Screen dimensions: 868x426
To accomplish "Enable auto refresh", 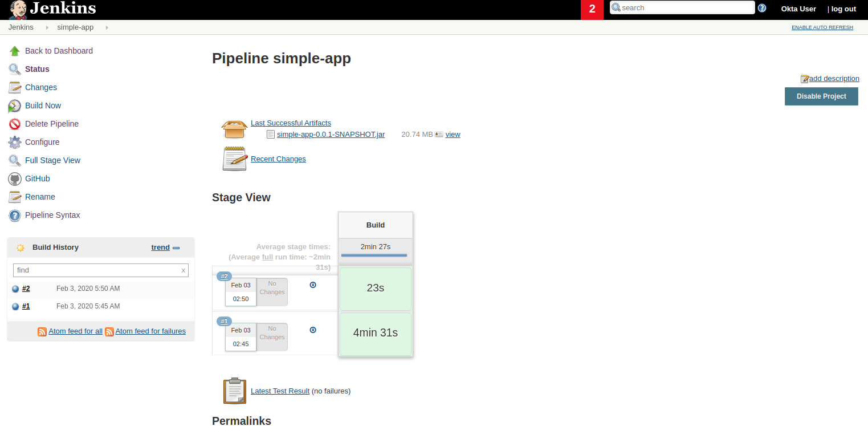I will (822, 27).
